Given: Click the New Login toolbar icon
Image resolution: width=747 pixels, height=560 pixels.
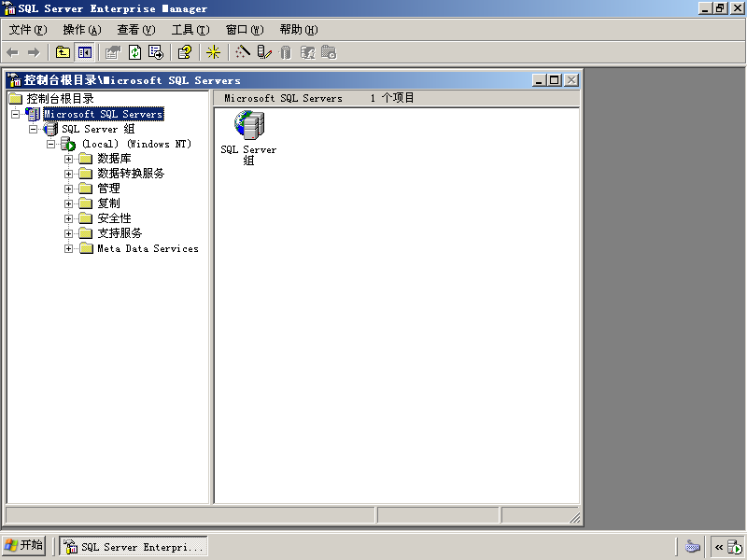Looking at the screenshot, I should tap(308, 52).
